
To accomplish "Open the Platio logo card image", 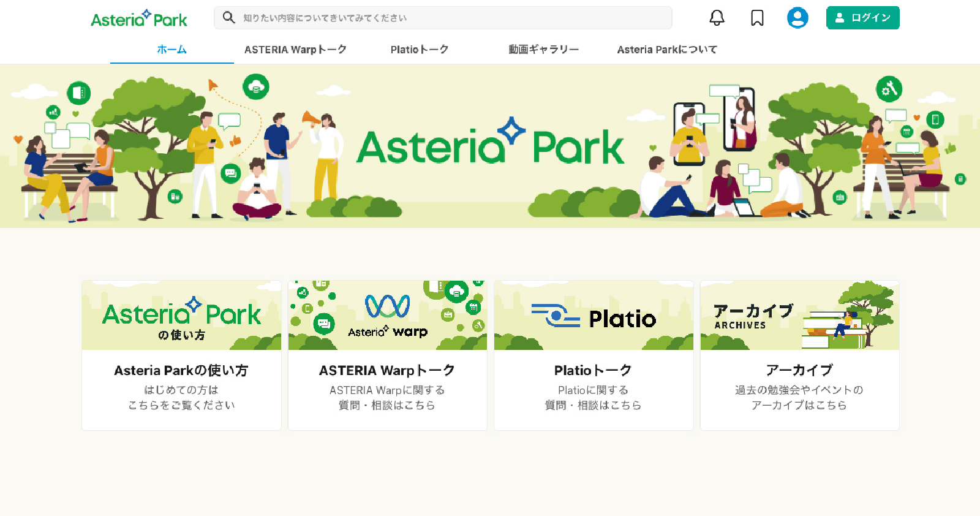I will tap(594, 315).
